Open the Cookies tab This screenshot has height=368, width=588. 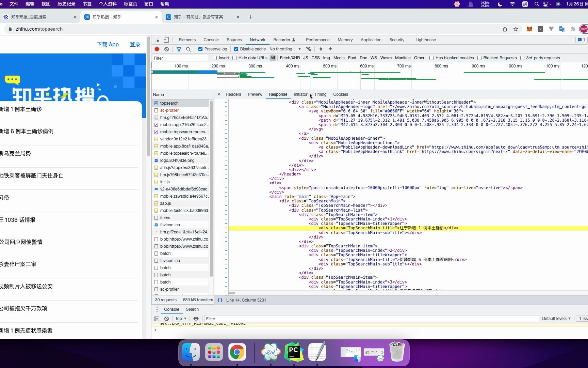pyautogui.click(x=341, y=94)
